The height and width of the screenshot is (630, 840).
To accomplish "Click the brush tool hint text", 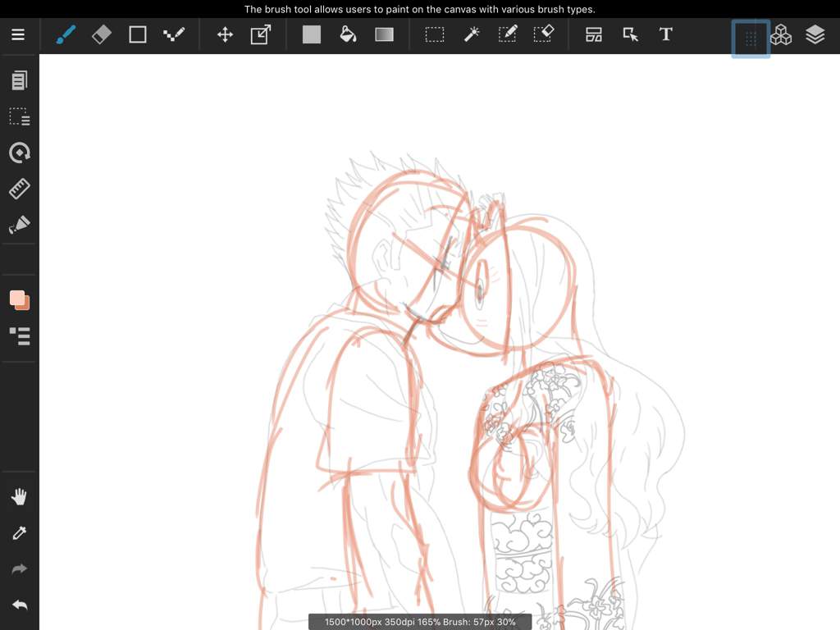I will pos(420,9).
